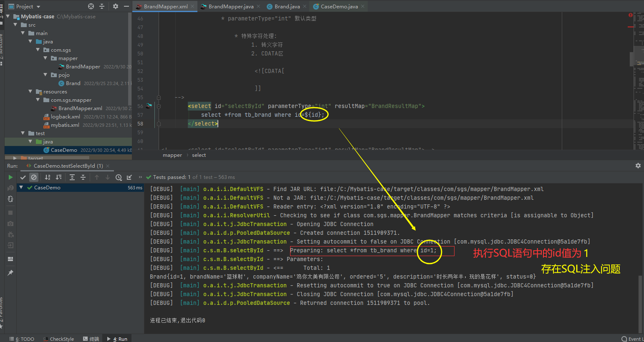Switch to CaseDemo.java editor tab

(x=339, y=6)
